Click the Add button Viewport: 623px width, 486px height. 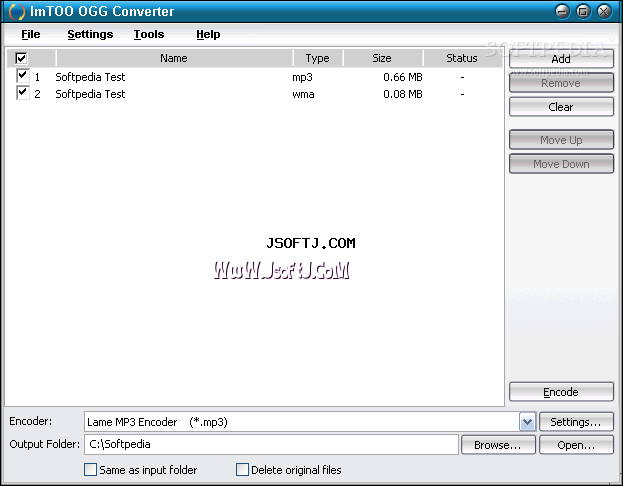coord(561,59)
